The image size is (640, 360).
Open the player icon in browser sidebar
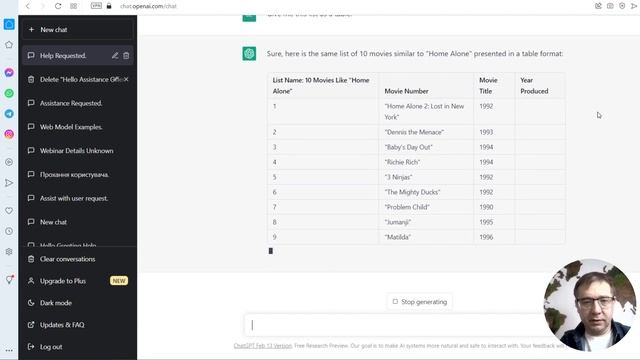9,162
